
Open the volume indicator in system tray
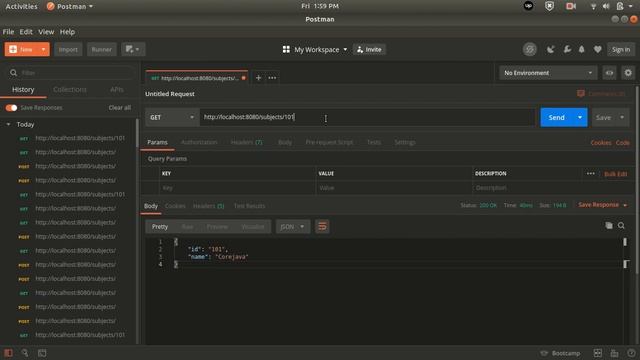(606, 6)
